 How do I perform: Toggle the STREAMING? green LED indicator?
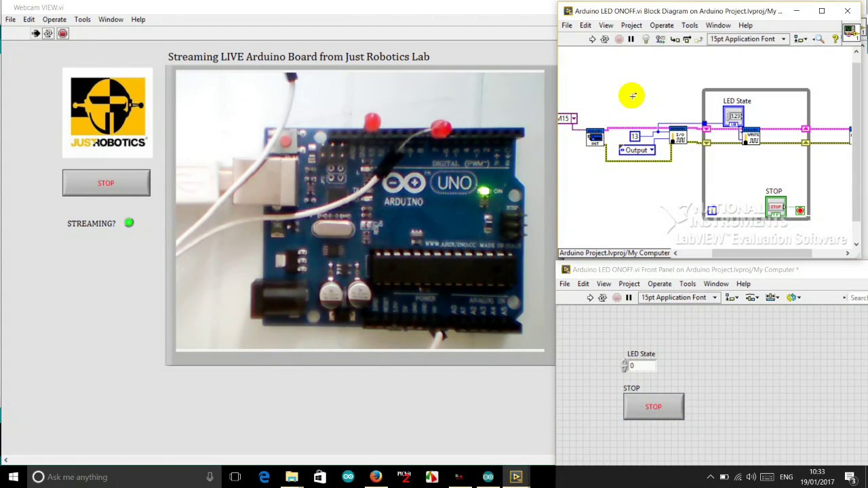coord(129,222)
